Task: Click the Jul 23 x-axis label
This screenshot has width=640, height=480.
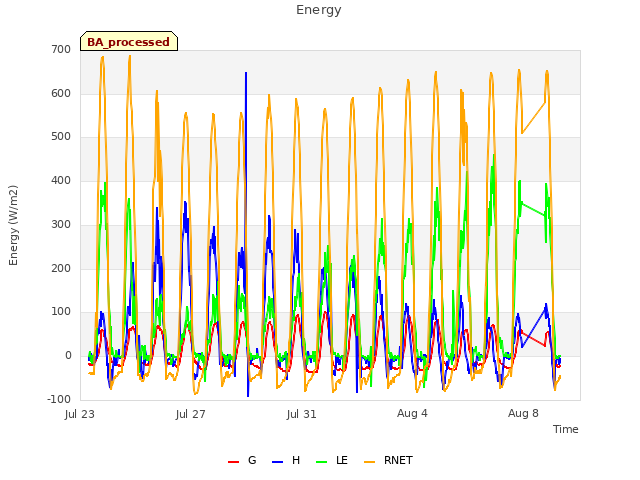Action: tap(80, 414)
